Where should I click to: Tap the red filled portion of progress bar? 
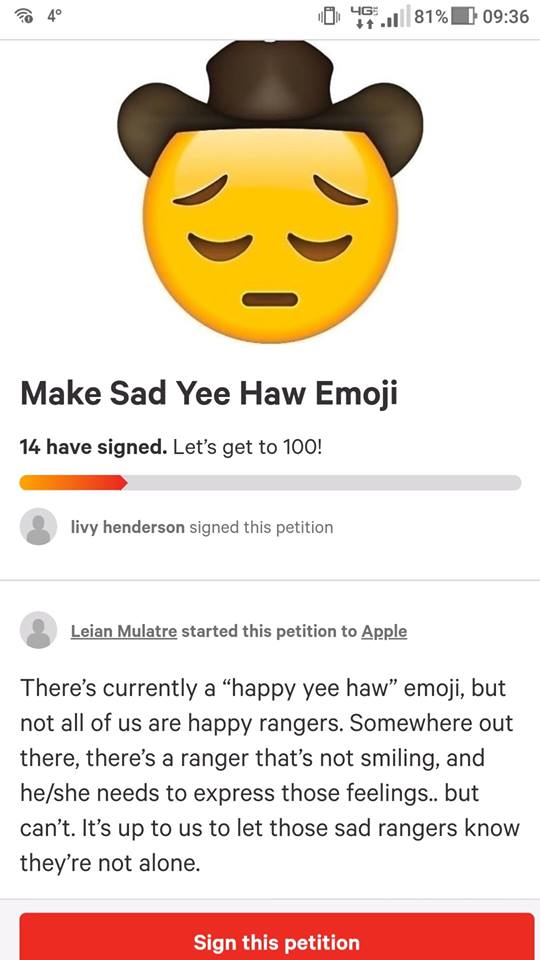[x=73, y=482]
